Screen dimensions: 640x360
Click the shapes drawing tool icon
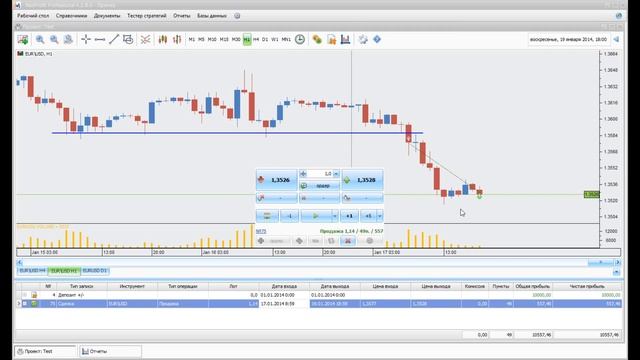[x=128, y=39]
